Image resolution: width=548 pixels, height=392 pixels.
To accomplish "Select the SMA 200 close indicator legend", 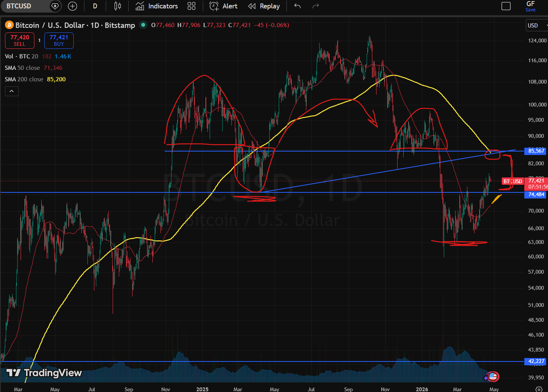I will coord(24,79).
